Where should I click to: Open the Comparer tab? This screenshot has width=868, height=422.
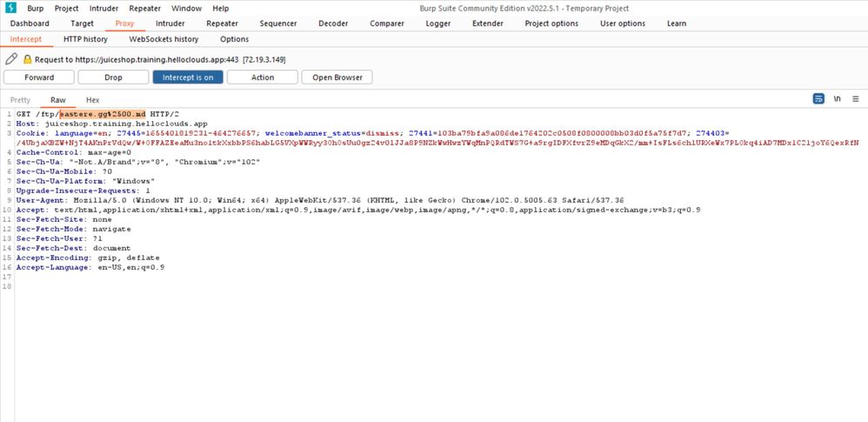[387, 23]
